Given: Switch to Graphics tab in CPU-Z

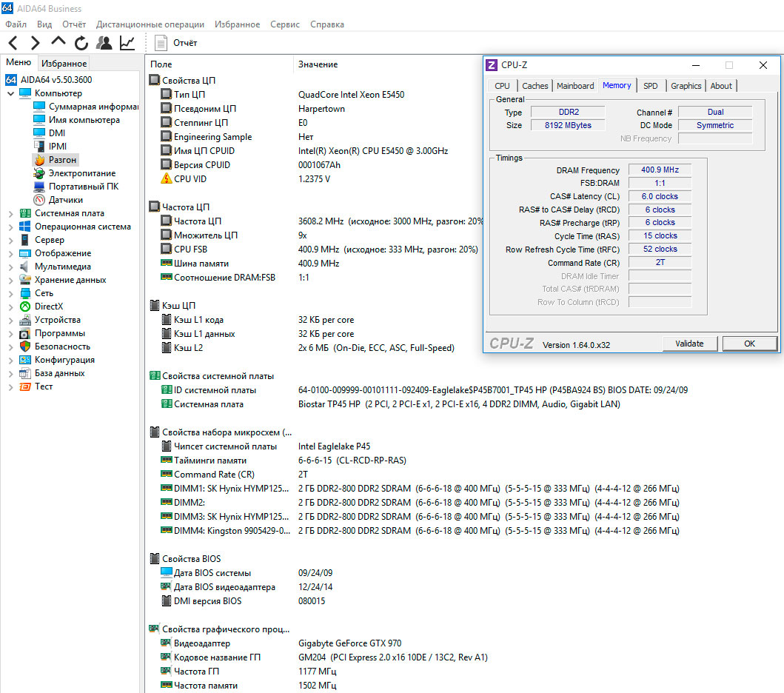Looking at the screenshot, I should pyautogui.click(x=686, y=86).
